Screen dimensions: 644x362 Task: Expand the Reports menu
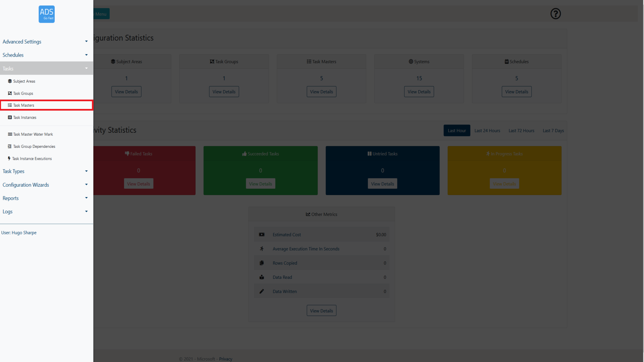coord(45,198)
